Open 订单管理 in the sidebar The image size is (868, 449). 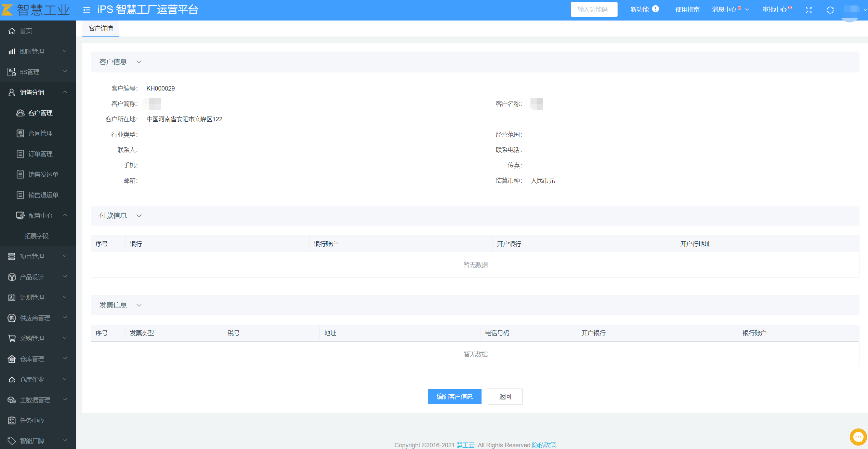point(40,154)
